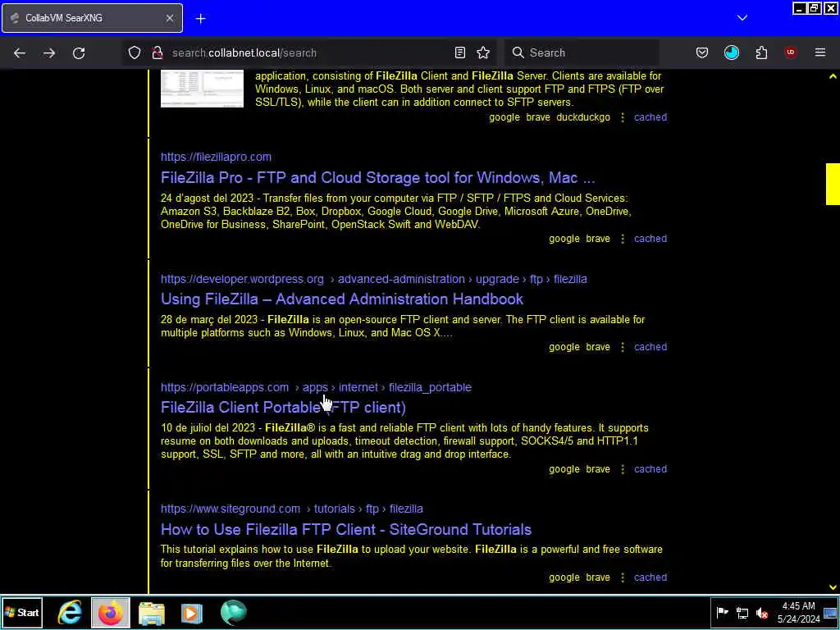
Task: Click the browser Search box
Action: tap(582, 52)
